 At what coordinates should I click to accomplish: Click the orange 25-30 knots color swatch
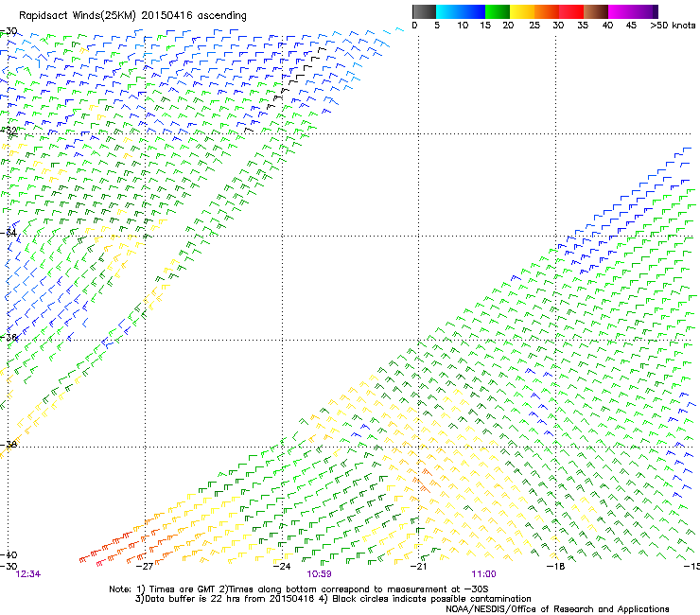click(547, 11)
